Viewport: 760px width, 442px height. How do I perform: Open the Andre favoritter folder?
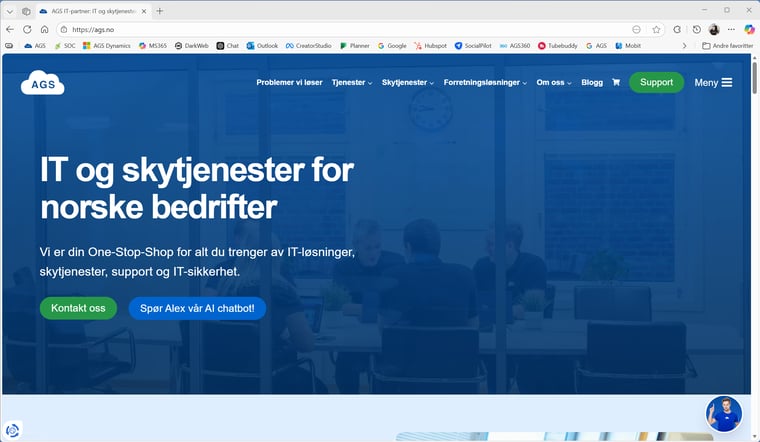coord(728,46)
